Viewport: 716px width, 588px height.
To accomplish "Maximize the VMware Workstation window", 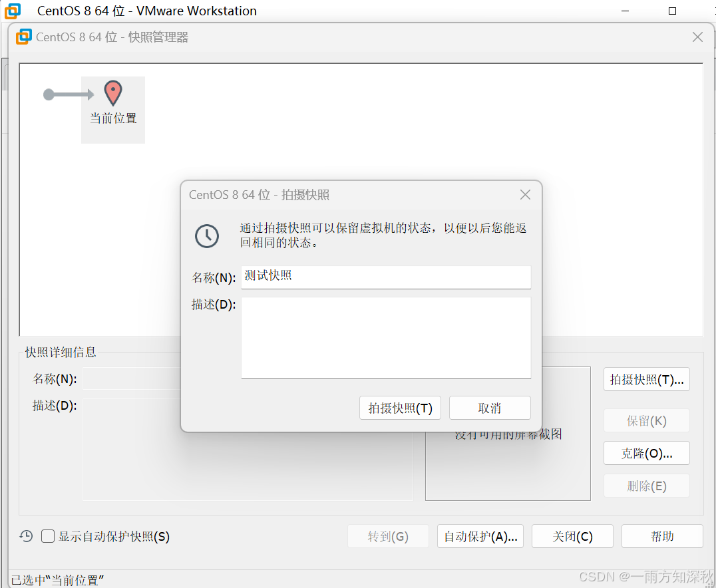I will point(672,11).
